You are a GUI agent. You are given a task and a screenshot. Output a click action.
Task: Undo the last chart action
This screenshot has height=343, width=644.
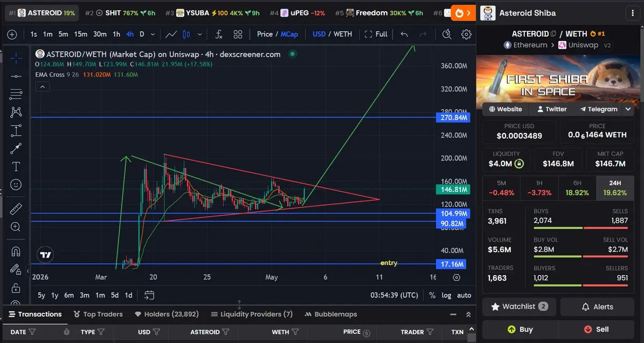[404, 34]
